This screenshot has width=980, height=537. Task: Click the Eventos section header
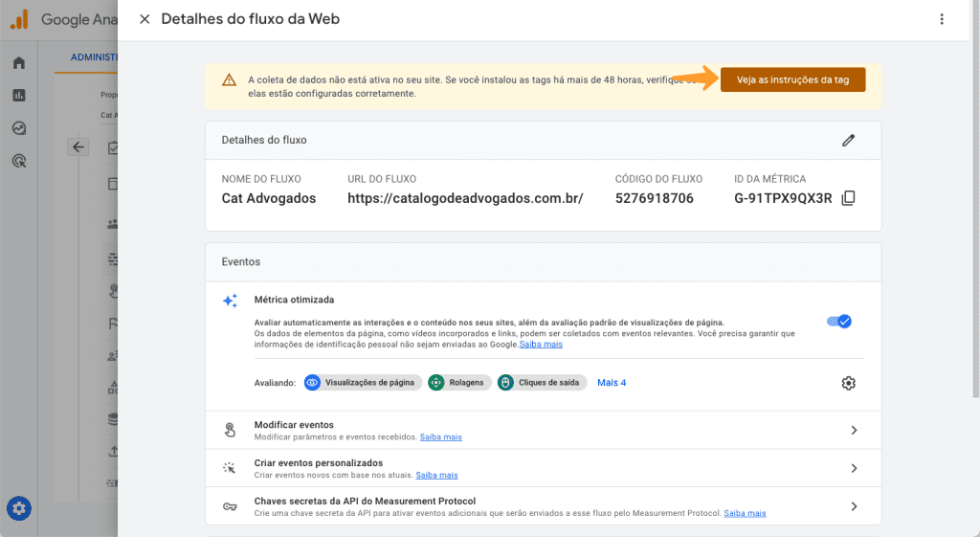(x=544, y=262)
